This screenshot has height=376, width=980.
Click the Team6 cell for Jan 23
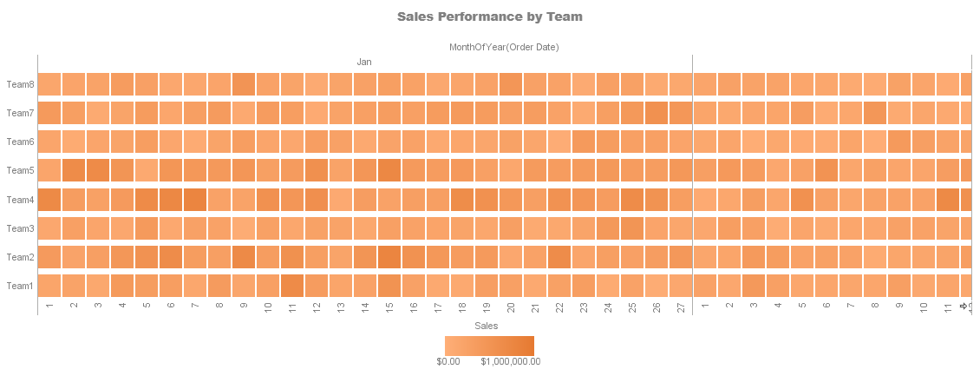coord(584,142)
